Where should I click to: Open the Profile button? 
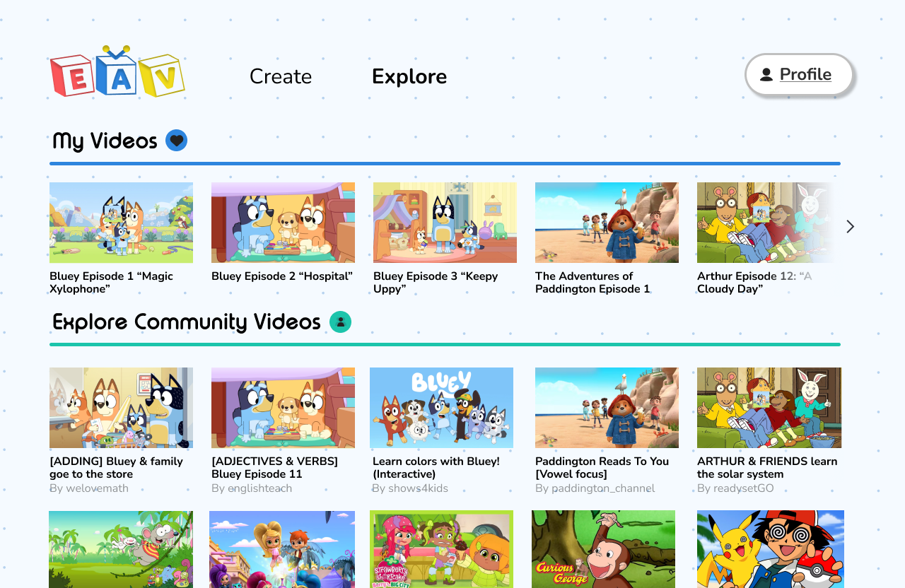[800, 74]
